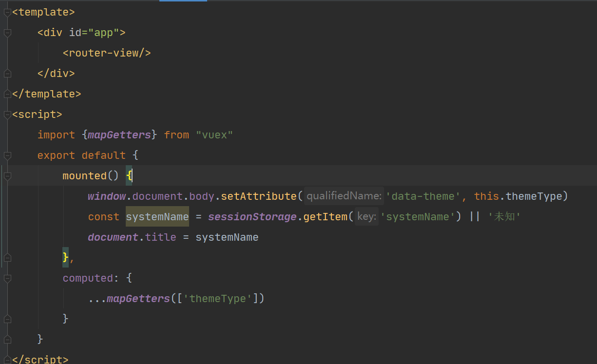
Task: Fold the <div id="app"> block
Action: (7, 33)
